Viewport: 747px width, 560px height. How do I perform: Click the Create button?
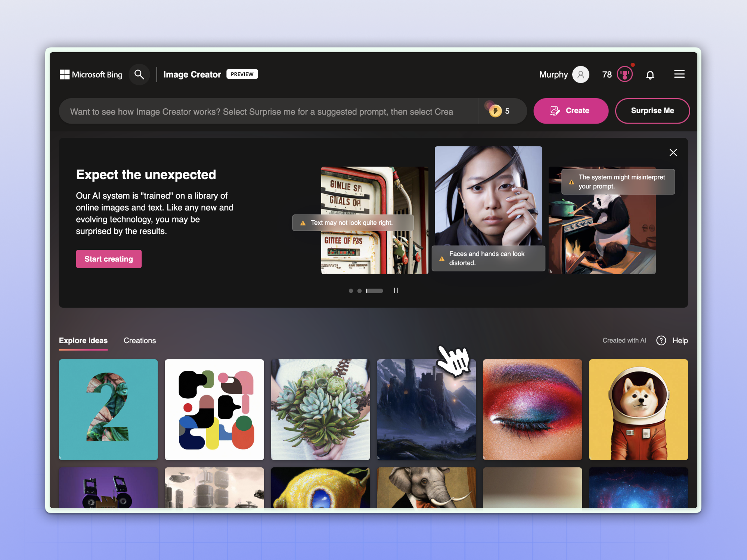click(x=571, y=111)
